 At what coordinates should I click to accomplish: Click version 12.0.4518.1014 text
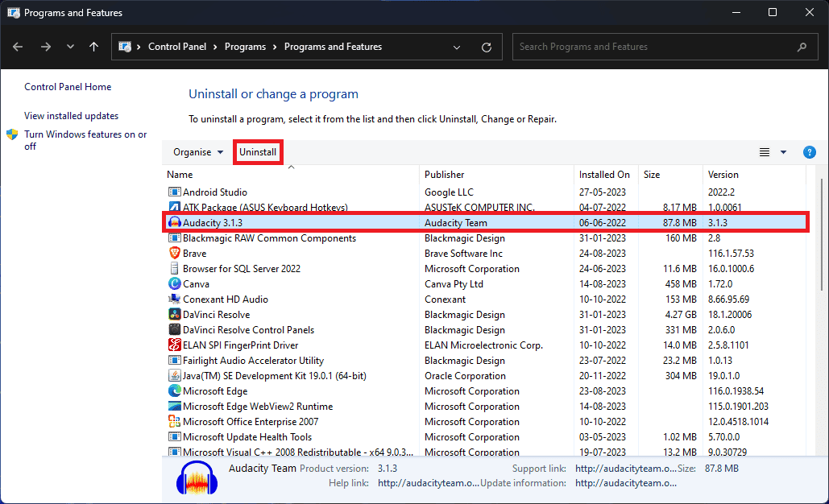point(738,422)
